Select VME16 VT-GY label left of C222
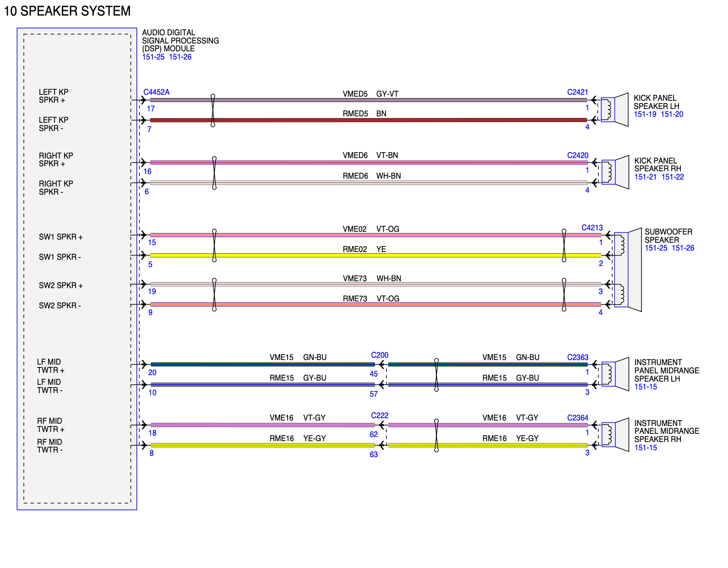The width and height of the screenshot is (728, 568). coord(298,418)
